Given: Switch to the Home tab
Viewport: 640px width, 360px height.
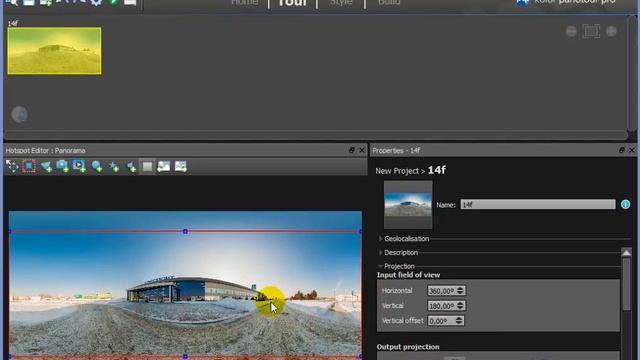Looking at the screenshot, I should pos(244,2).
